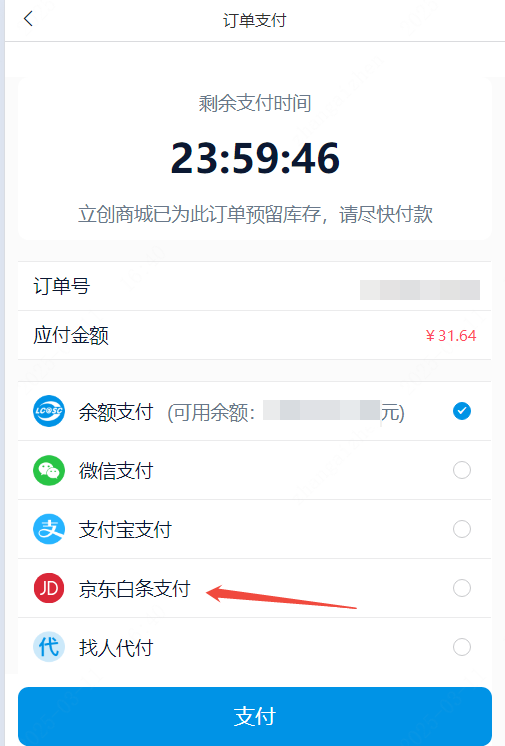Click the 找人代付 label text
505x746 pixels.
[x=116, y=648]
